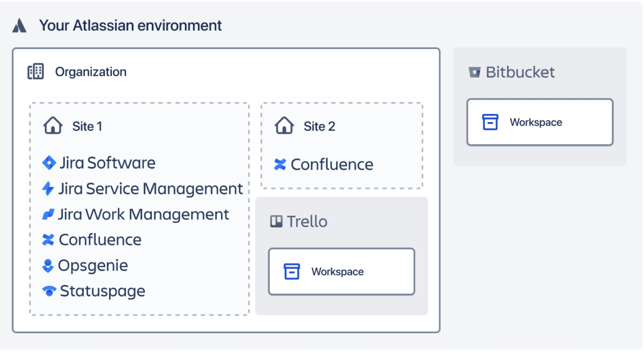Open the Trello Workspace card
Viewport: 644px width, 354px height.
tap(341, 271)
